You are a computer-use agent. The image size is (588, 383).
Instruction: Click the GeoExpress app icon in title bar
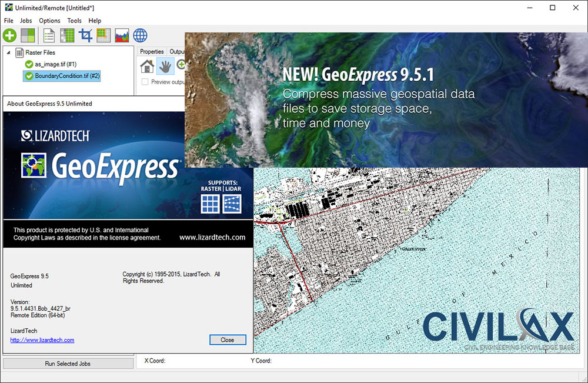(9, 8)
